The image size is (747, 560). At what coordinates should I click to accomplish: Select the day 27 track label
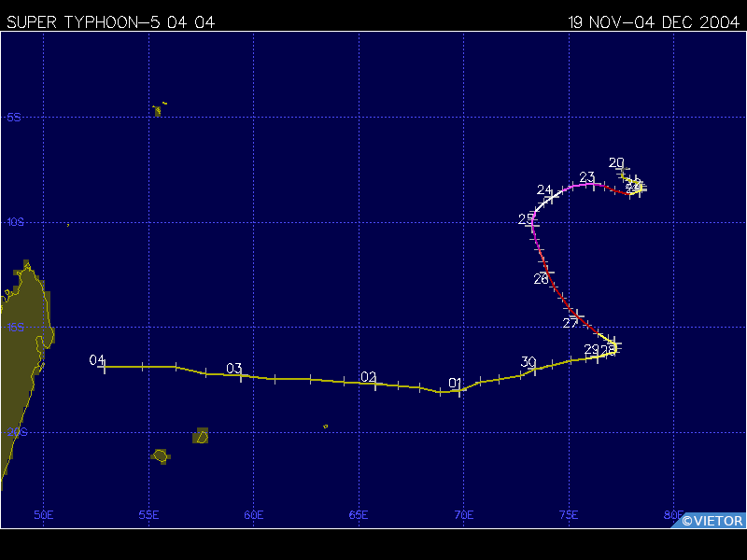point(571,323)
